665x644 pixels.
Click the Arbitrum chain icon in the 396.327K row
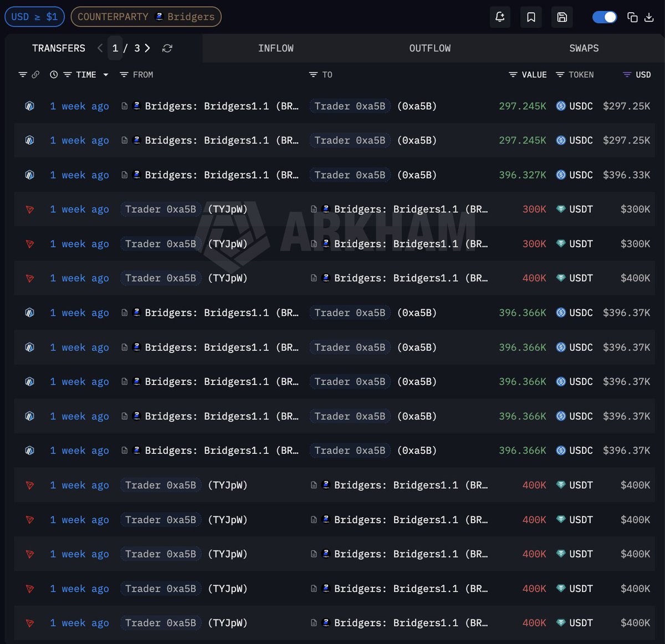click(x=30, y=175)
